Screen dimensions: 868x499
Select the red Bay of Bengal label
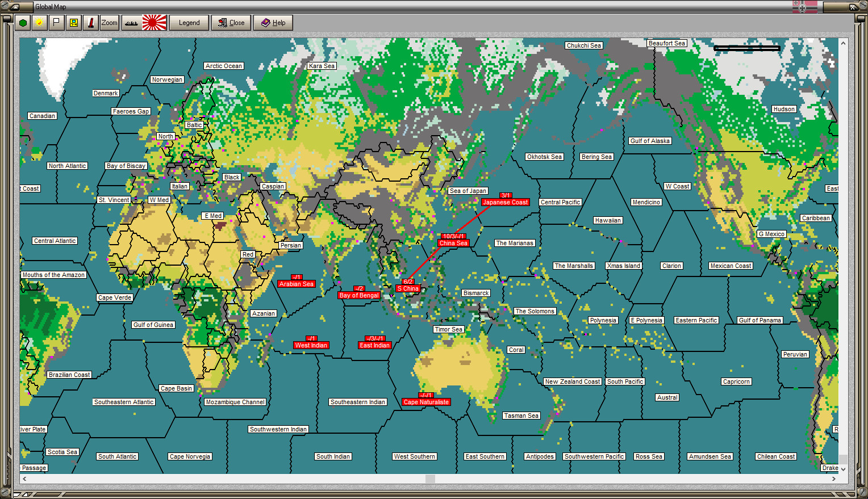pos(359,295)
